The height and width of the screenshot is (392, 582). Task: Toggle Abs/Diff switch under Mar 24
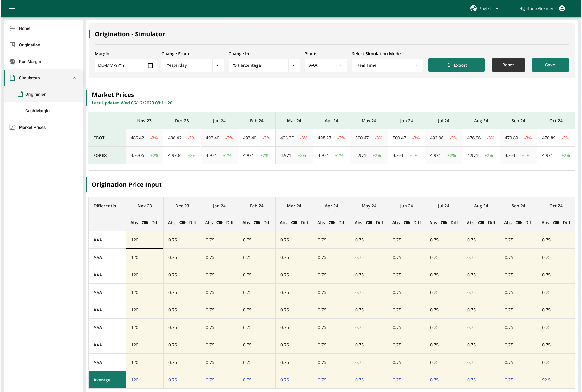click(294, 223)
